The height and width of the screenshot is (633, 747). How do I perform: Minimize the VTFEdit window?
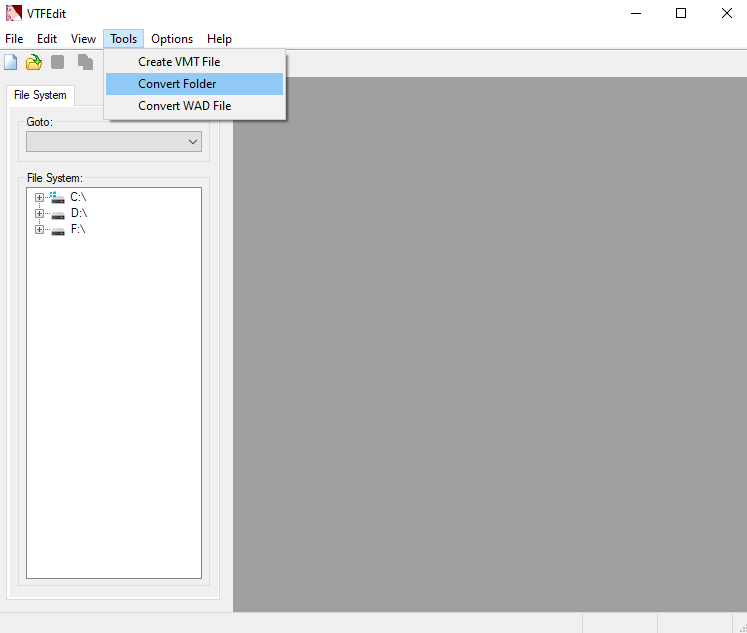click(x=636, y=13)
